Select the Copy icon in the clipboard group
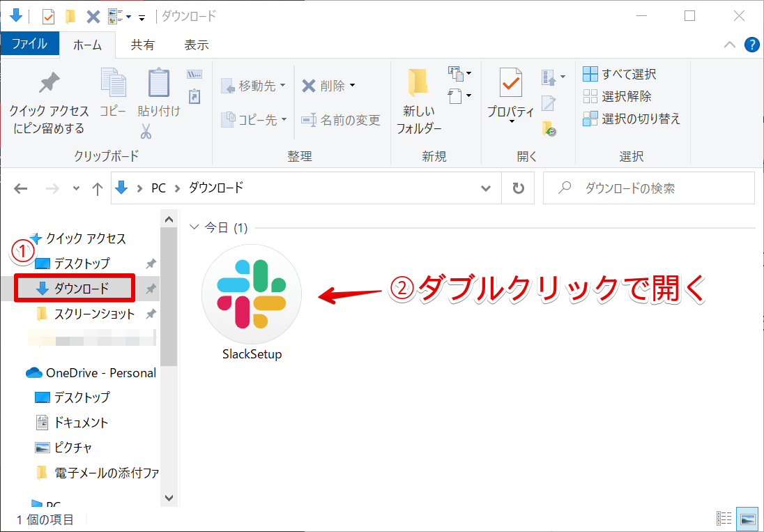 [x=113, y=84]
